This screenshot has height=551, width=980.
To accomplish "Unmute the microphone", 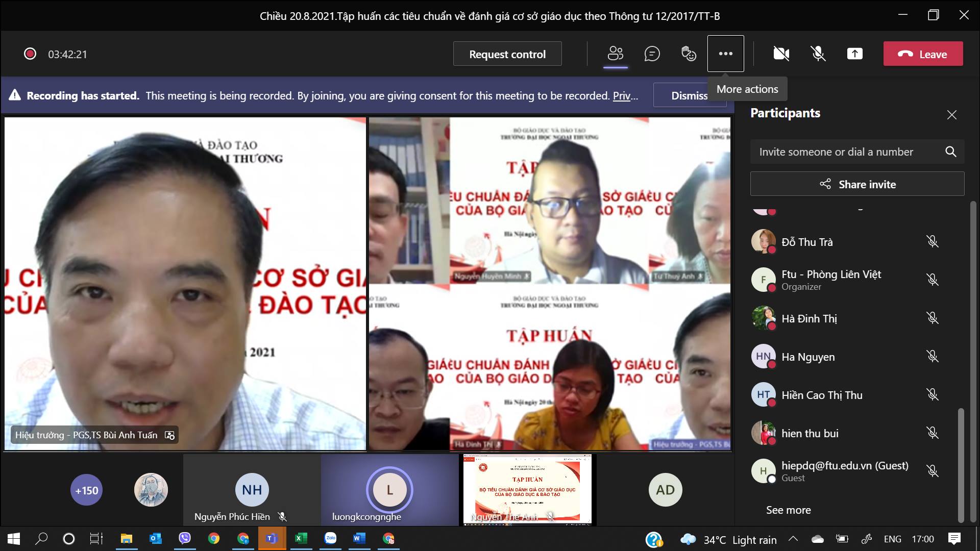I will (818, 54).
